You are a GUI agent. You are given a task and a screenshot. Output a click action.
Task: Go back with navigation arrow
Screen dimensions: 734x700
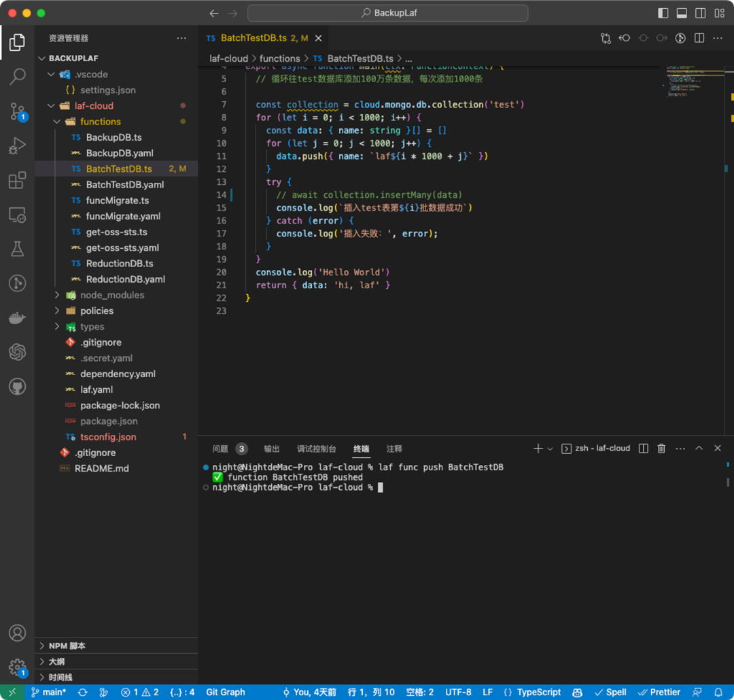214,13
